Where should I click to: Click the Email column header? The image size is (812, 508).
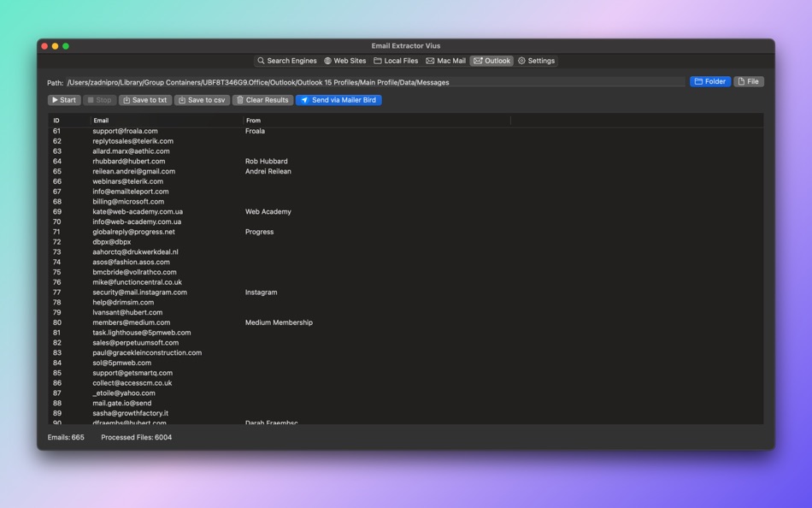[101, 120]
